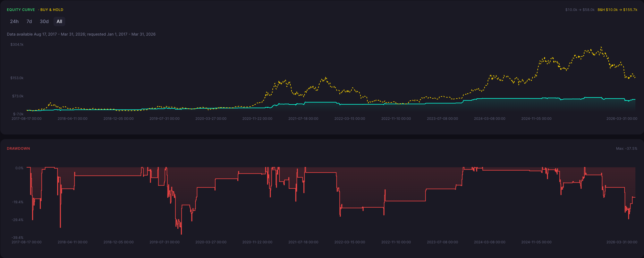Click equity chart date 2024-03-08 00:00

[x=489, y=119]
